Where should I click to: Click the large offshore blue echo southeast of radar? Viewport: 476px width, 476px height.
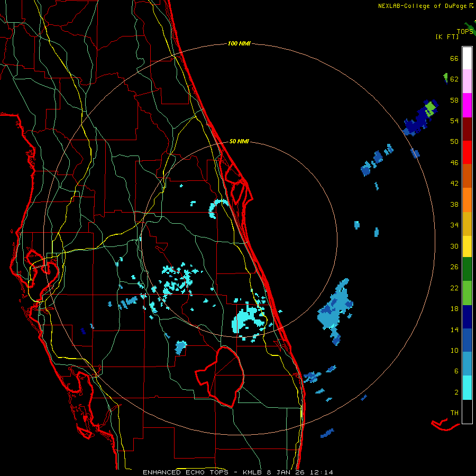(335, 310)
